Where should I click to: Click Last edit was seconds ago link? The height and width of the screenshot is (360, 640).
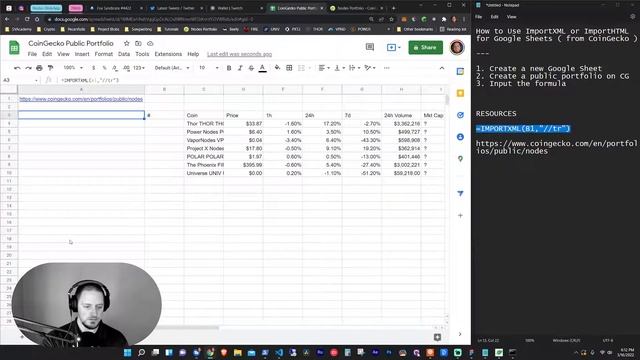239,54
